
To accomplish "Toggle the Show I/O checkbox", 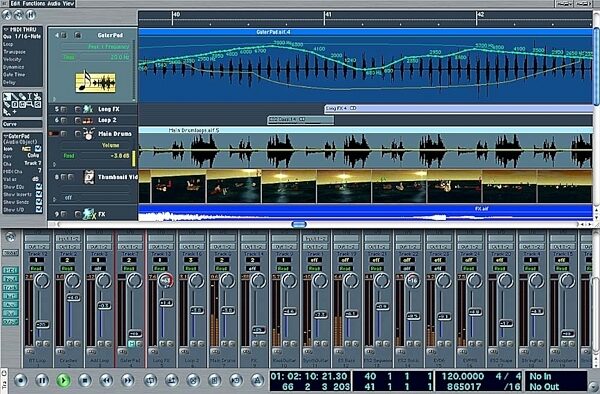I will point(38,210).
